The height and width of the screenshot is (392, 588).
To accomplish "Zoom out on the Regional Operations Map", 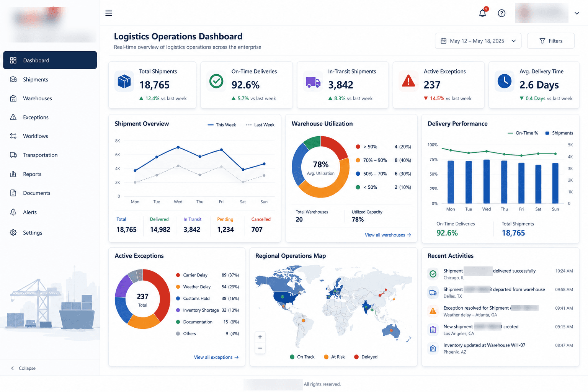I will tap(260, 348).
